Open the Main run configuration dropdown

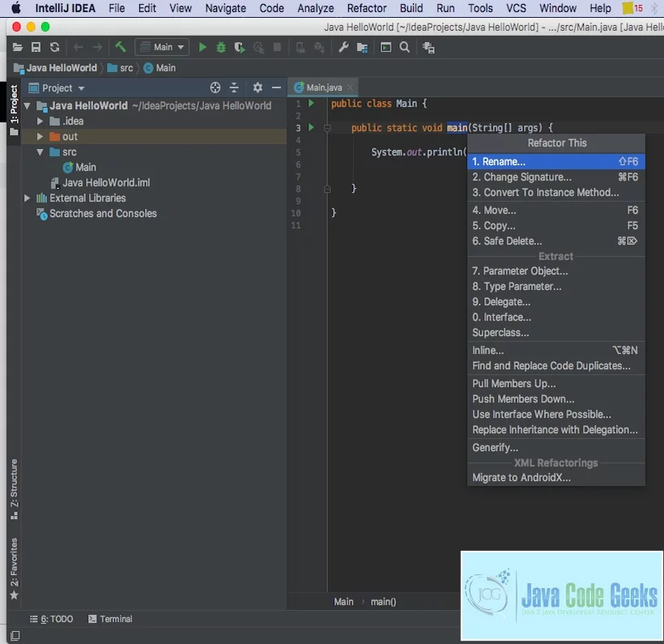point(162,47)
